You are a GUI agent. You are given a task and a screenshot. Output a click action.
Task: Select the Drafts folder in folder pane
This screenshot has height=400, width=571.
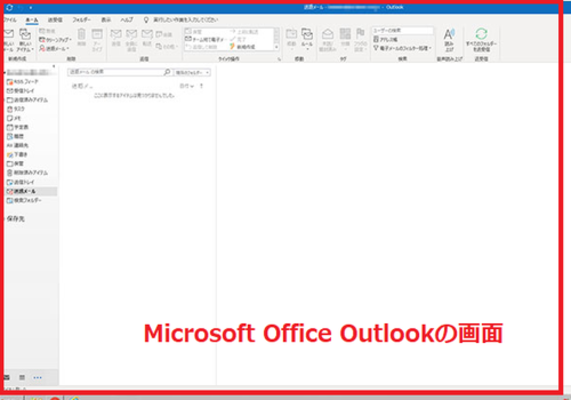[17, 154]
